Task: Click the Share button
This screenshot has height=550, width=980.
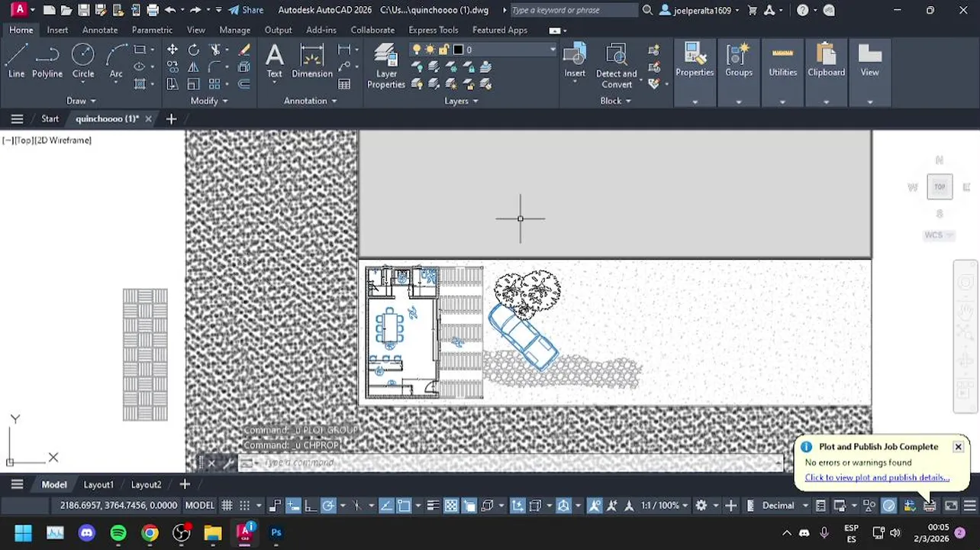Action: click(246, 10)
